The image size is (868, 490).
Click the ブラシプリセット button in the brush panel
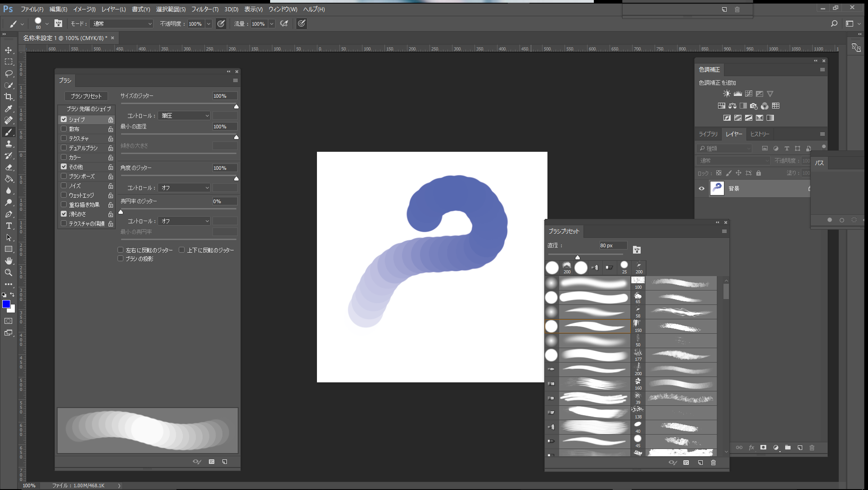(x=86, y=96)
